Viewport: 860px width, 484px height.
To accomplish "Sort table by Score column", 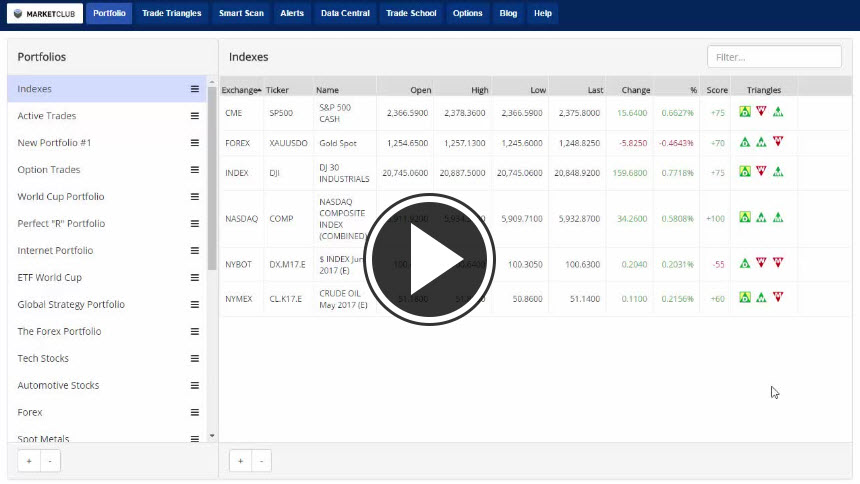I will (717, 90).
